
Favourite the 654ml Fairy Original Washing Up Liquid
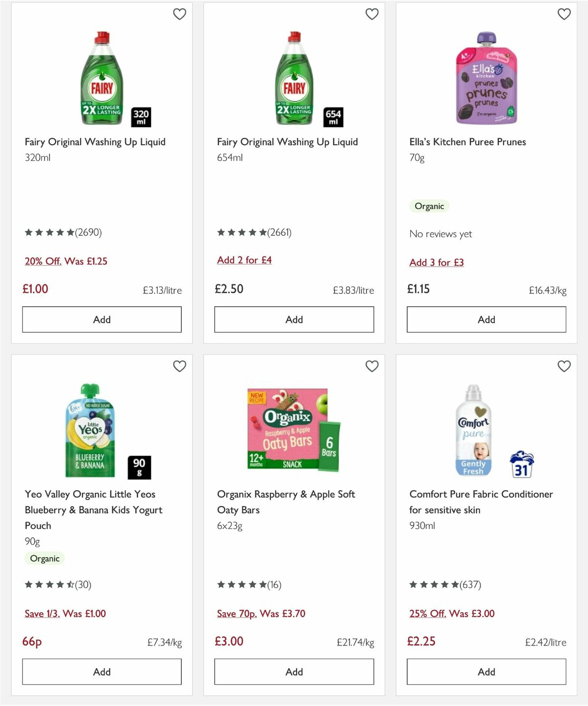[x=372, y=15]
